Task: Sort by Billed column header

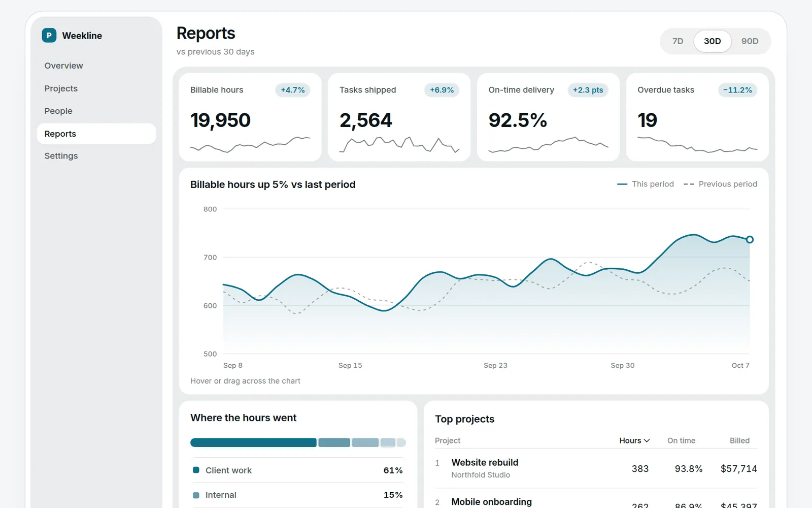Action: point(739,440)
